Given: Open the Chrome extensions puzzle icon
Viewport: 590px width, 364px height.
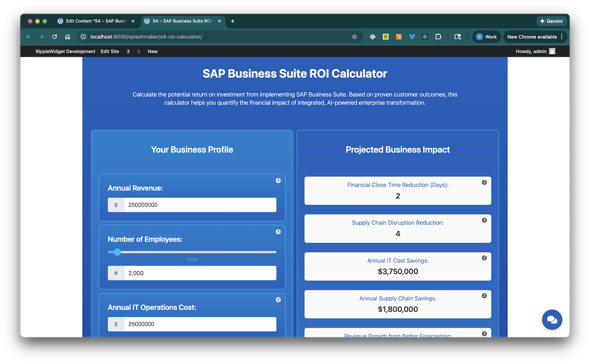Looking at the screenshot, I should (438, 37).
